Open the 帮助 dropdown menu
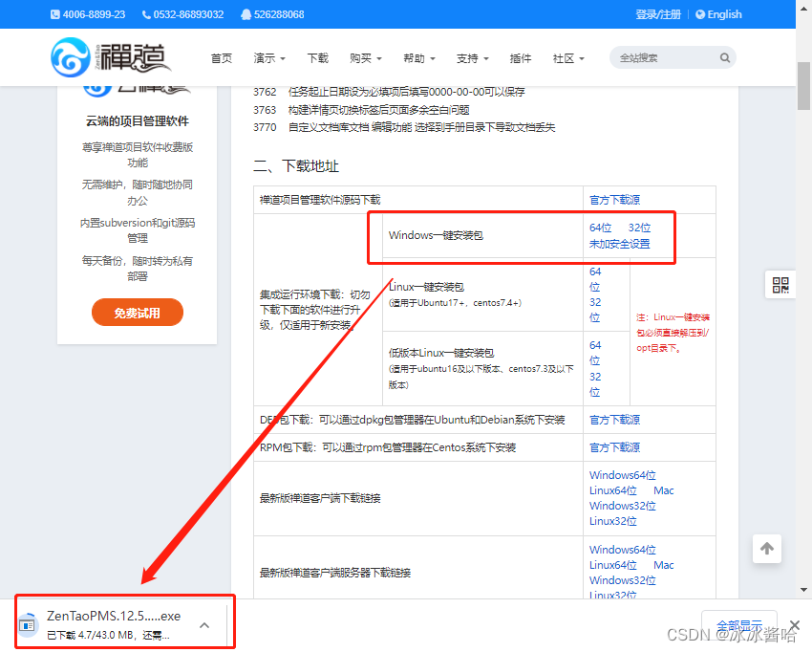The height and width of the screenshot is (652, 812). coord(419,58)
